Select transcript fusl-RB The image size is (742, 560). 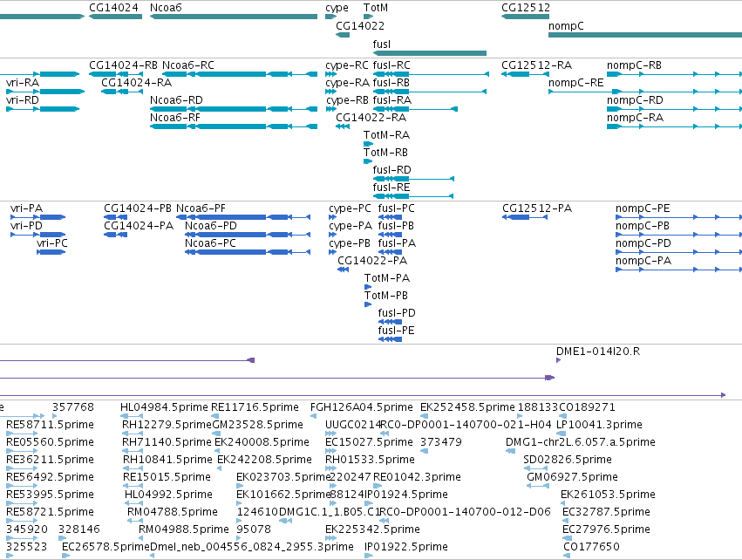click(x=430, y=92)
